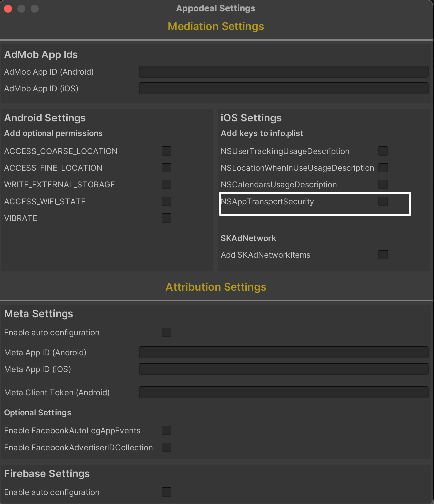Image resolution: width=434 pixels, height=504 pixels.
Task: Enable Meta auto configuration checkbox
Action: pos(166,332)
